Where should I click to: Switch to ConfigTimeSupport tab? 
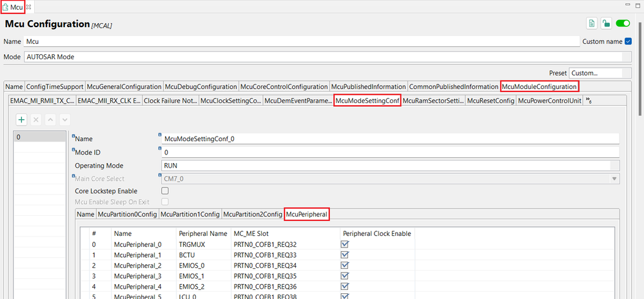tap(55, 86)
